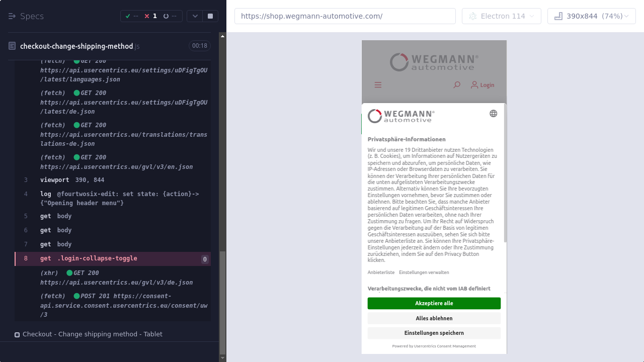Click the magnifier search icon in shop header
Screen dimensions: 644x362
pos(457,85)
